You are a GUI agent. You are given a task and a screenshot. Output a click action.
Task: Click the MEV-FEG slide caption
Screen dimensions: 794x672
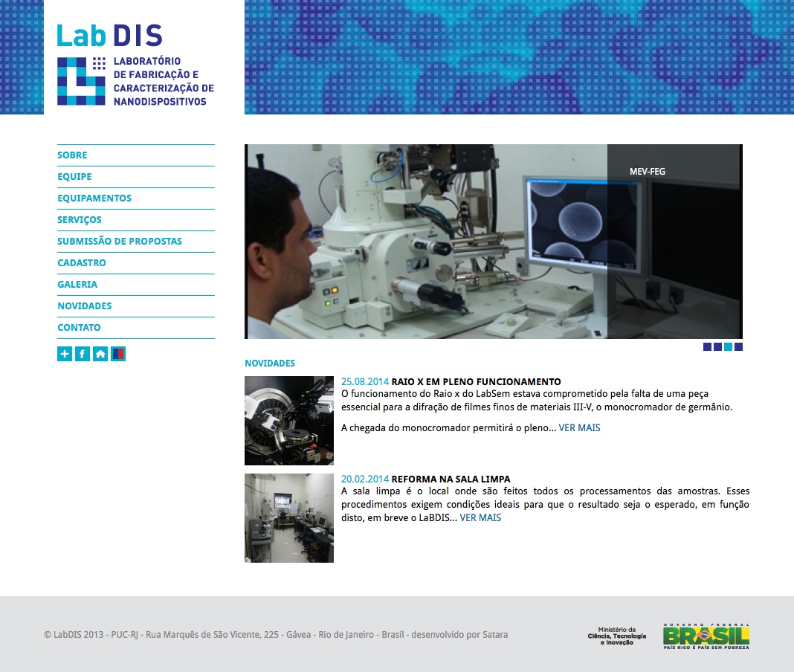point(647,172)
